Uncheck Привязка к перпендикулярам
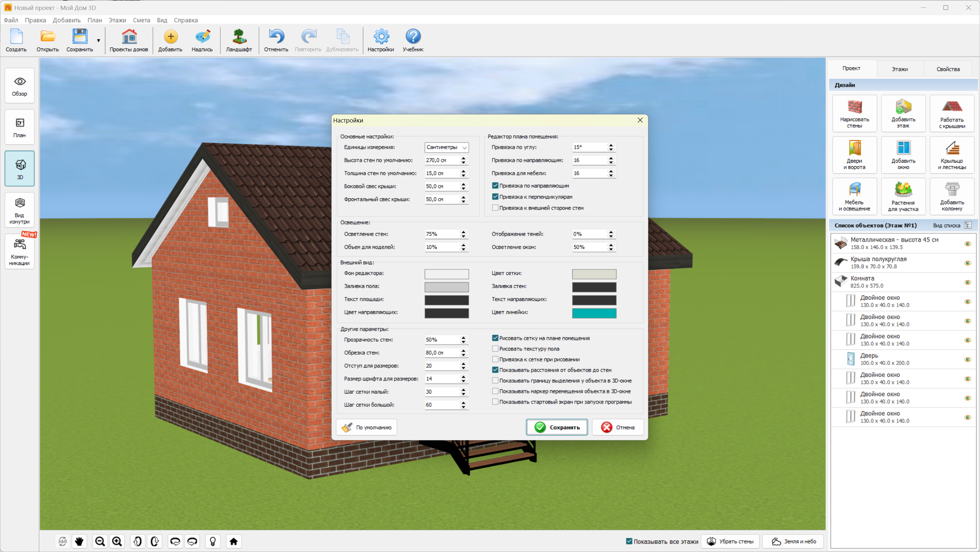980x552 pixels. tap(495, 197)
